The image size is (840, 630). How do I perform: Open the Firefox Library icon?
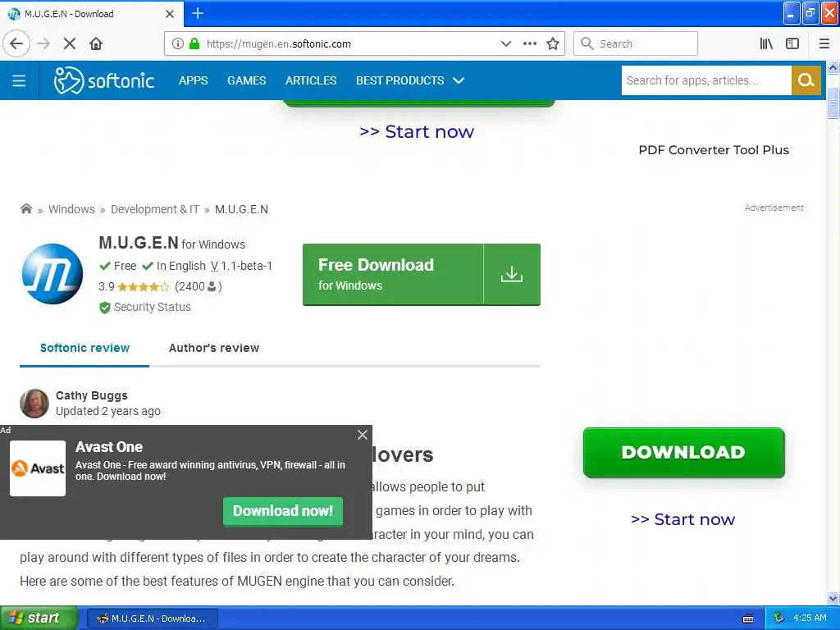(766, 43)
